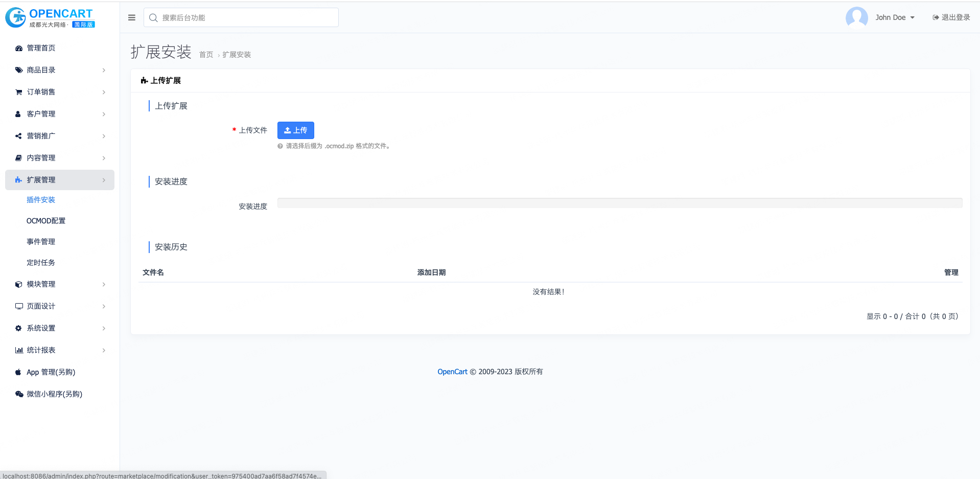Click the gear icon for 系统设置
Screen dimensions: 980x479
click(x=19, y=328)
